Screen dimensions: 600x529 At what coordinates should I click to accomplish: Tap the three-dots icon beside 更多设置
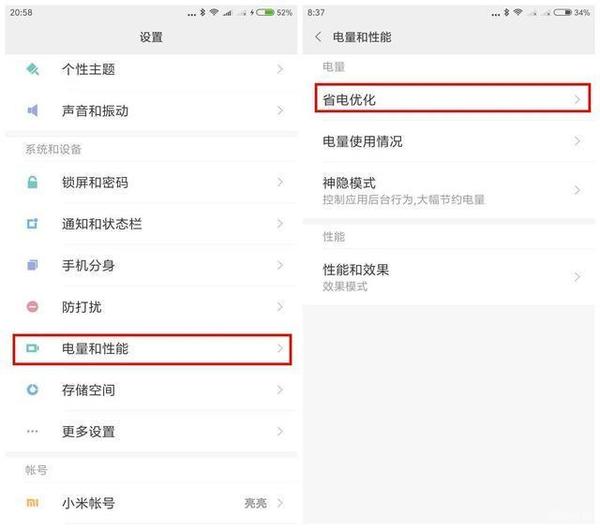33,431
